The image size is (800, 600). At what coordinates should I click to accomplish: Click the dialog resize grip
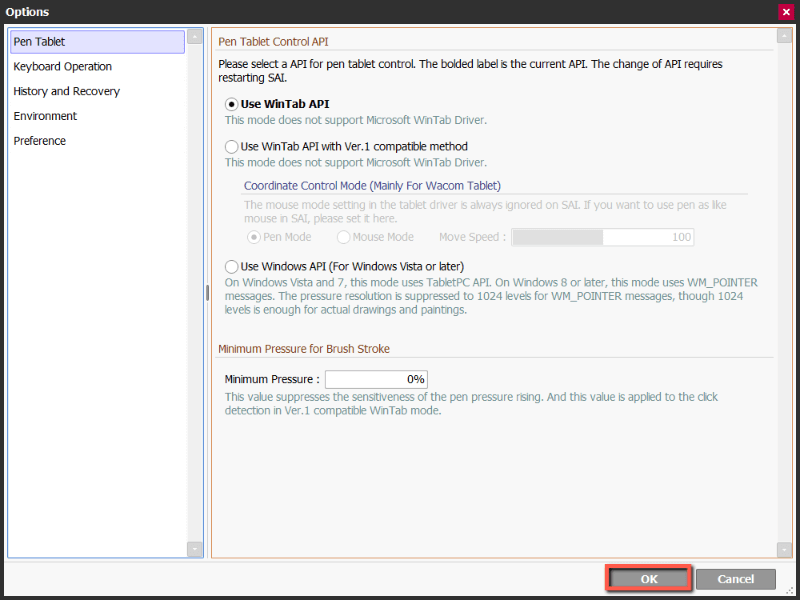click(790, 591)
